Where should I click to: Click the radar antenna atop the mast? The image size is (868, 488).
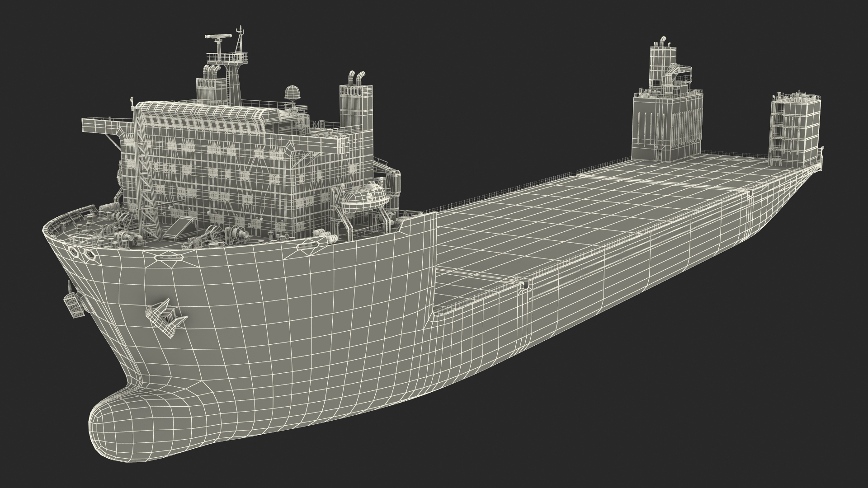click(x=219, y=37)
